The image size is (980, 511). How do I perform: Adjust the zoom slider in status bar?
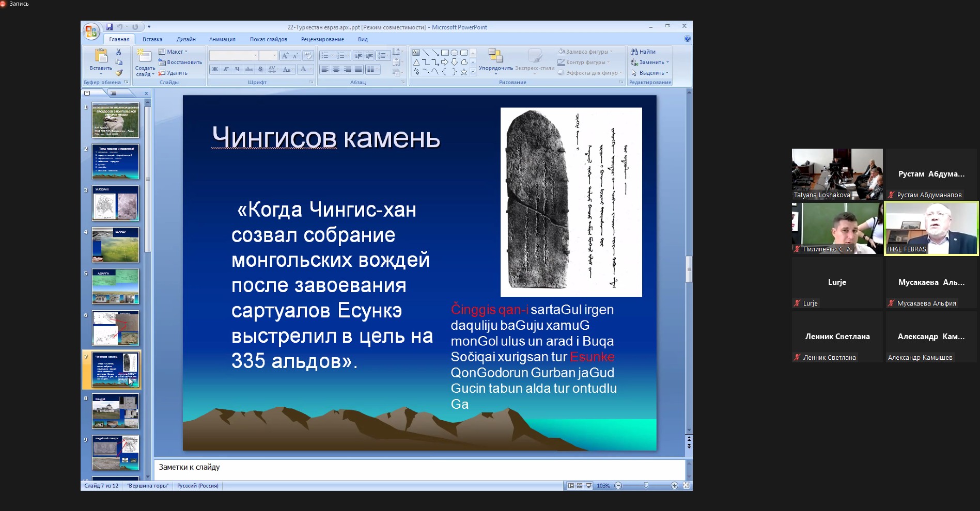pos(646,486)
